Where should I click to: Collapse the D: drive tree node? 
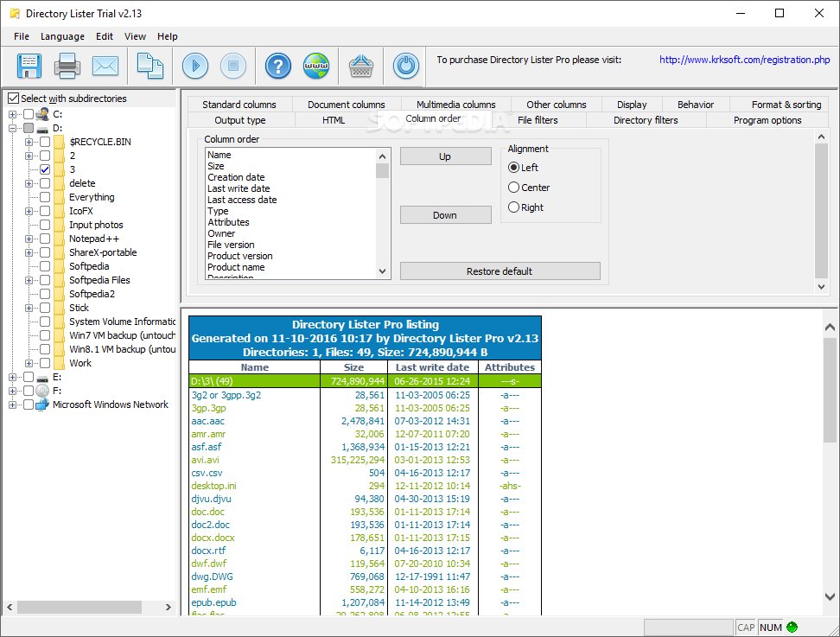[x=12, y=129]
